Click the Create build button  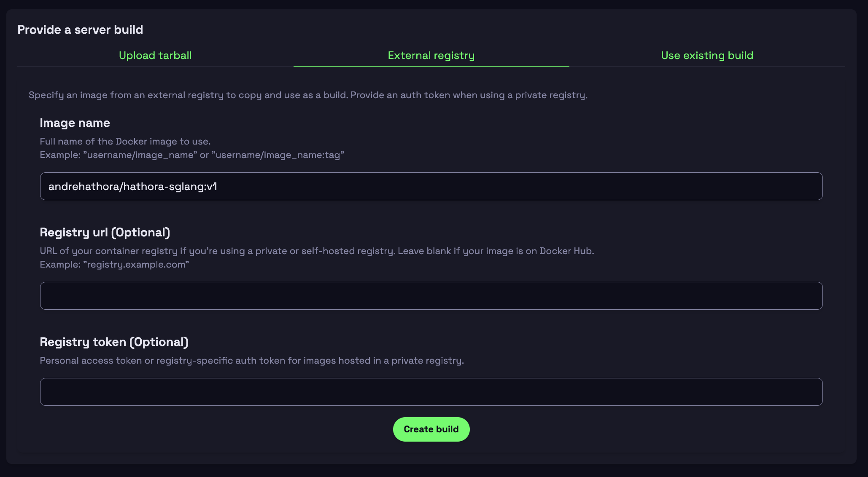[x=431, y=429]
